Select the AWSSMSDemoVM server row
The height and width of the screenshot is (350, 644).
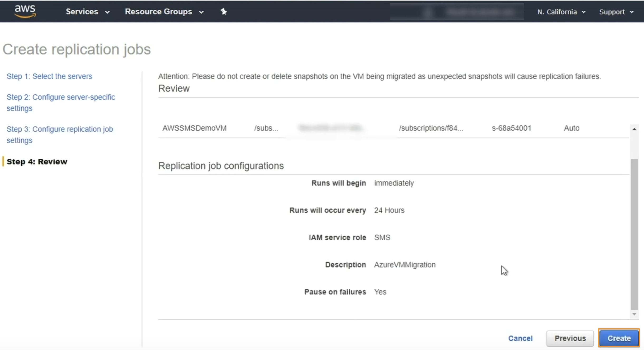coord(194,128)
